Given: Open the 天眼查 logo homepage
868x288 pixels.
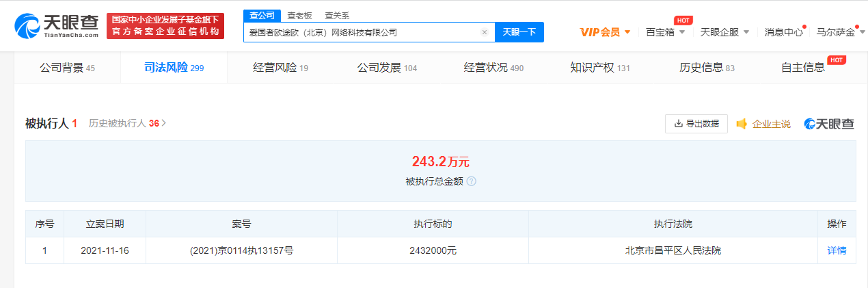Looking at the screenshot, I should coord(57,25).
